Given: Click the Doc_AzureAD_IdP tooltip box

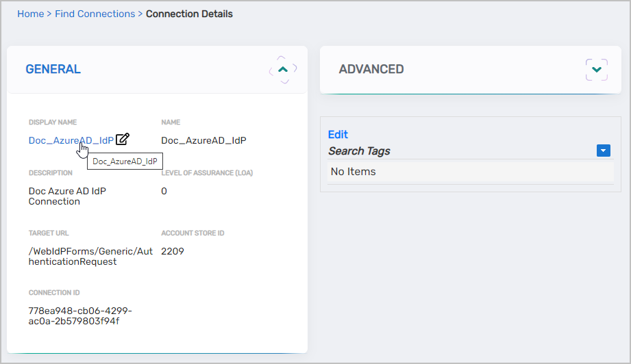Looking at the screenshot, I should click(x=125, y=161).
